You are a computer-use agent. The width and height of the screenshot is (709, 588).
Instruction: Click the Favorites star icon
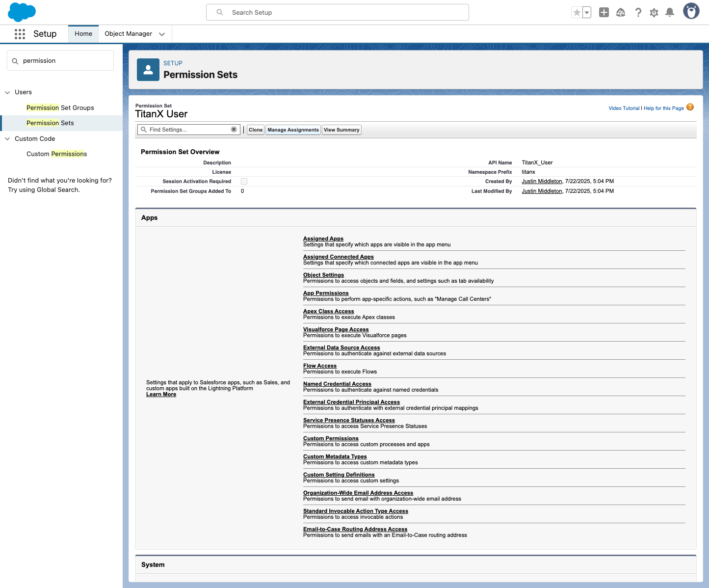(577, 13)
